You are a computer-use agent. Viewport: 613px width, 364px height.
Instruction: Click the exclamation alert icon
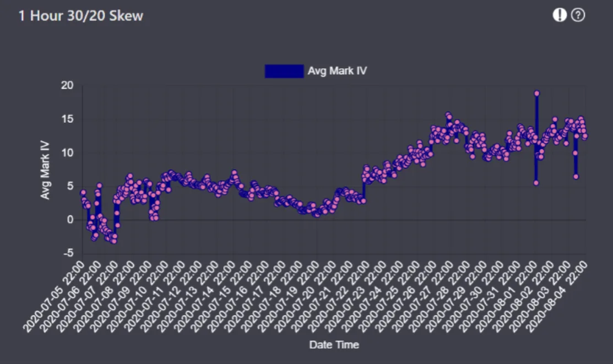pyautogui.click(x=560, y=15)
